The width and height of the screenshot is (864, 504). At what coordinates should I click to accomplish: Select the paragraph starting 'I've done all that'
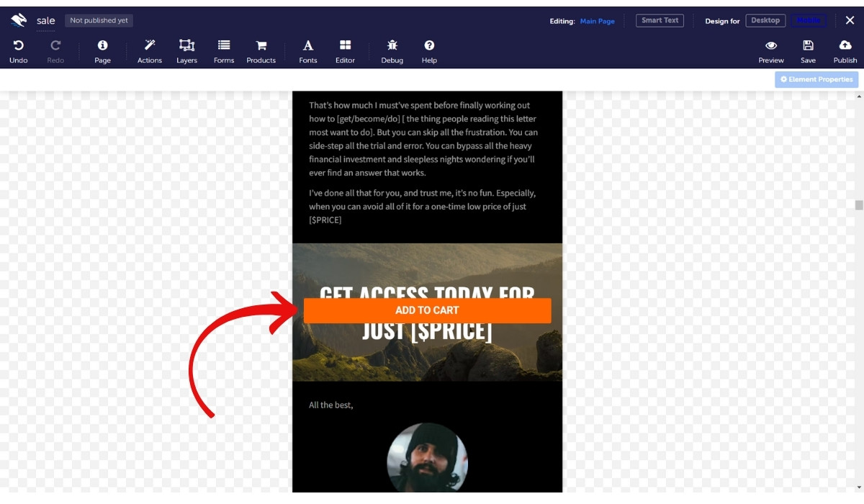(x=423, y=207)
